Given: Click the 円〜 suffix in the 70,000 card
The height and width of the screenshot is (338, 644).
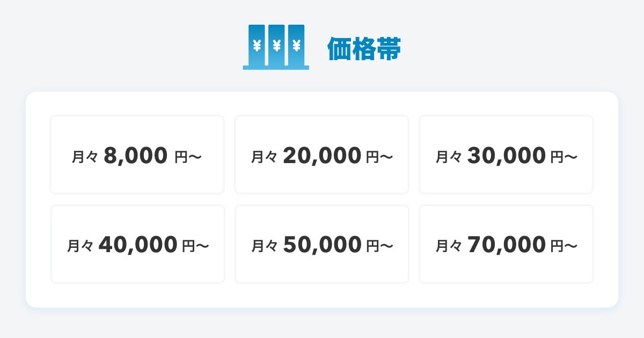Looking at the screenshot, I should (x=564, y=246).
